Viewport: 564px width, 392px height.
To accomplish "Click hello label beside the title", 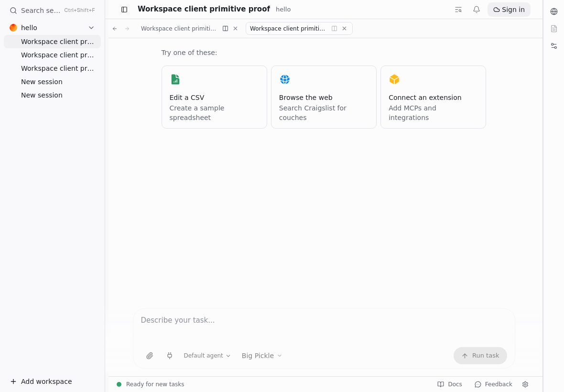I will [283, 10].
